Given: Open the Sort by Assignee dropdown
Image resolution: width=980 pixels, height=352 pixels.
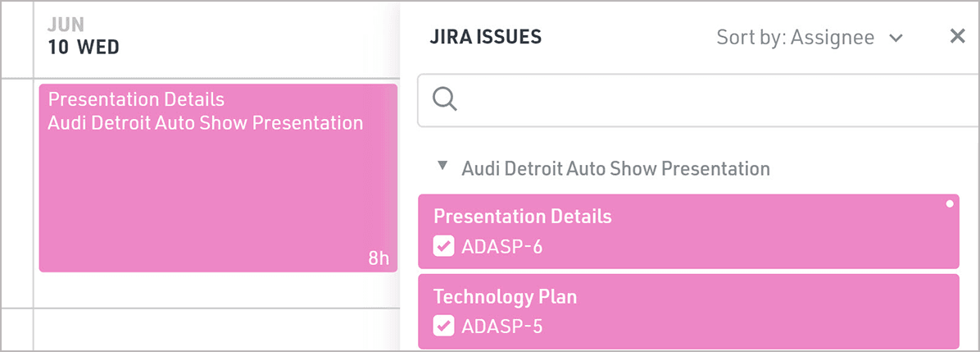Looking at the screenshot, I should (x=808, y=38).
